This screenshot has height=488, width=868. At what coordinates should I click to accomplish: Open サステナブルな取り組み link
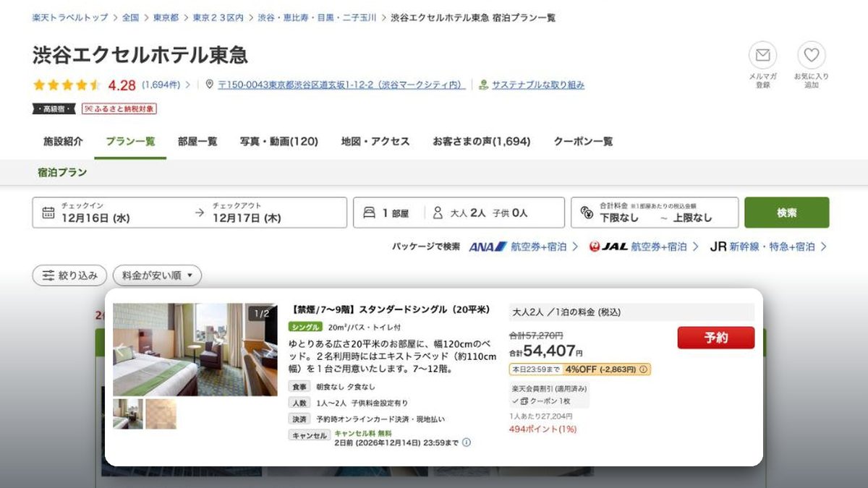pos(538,85)
